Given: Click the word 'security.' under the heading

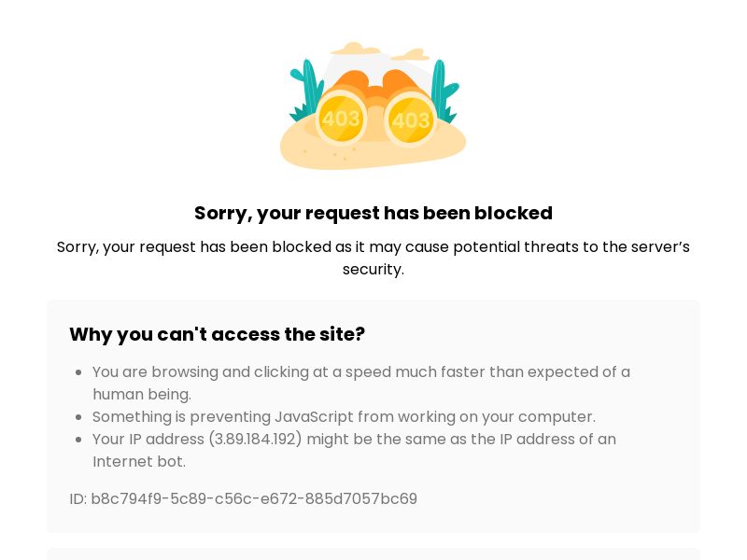Looking at the screenshot, I should pos(373,270).
